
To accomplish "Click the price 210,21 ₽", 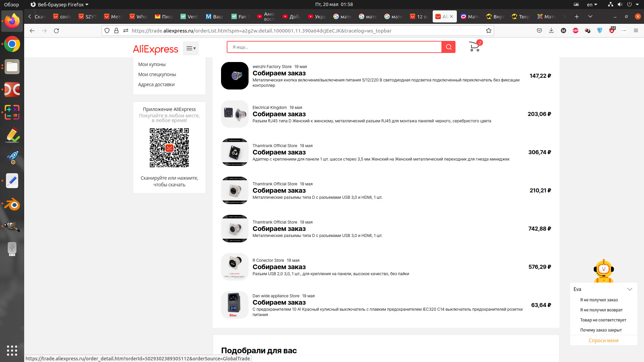I will tap(540, 190).
